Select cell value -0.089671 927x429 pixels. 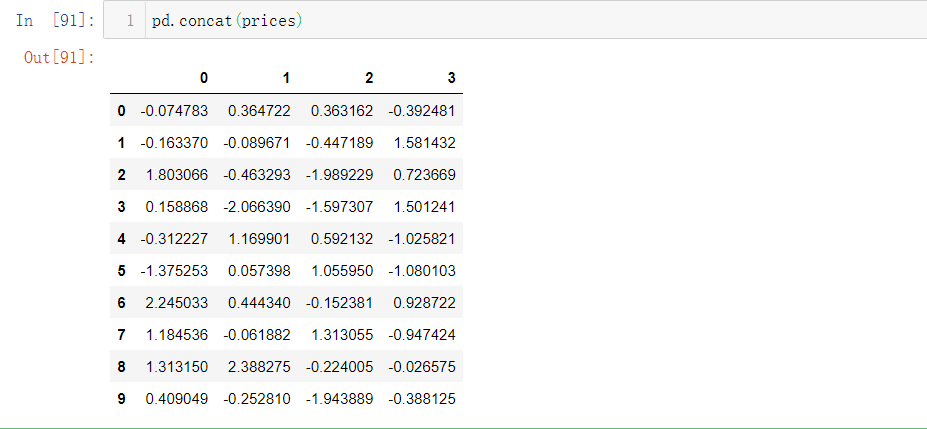[x=257, y=142]
